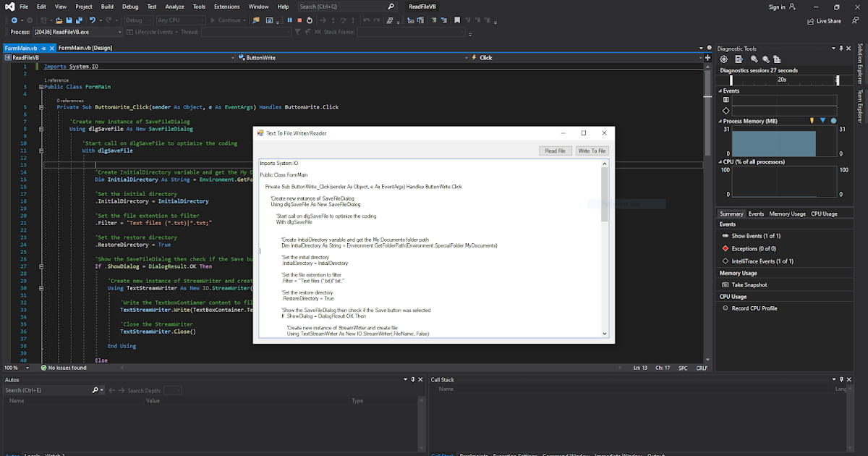Pin the Diagnostic Tools panel
The width and height of the screenshot is (868, 456).
click(x=841, y=48)
